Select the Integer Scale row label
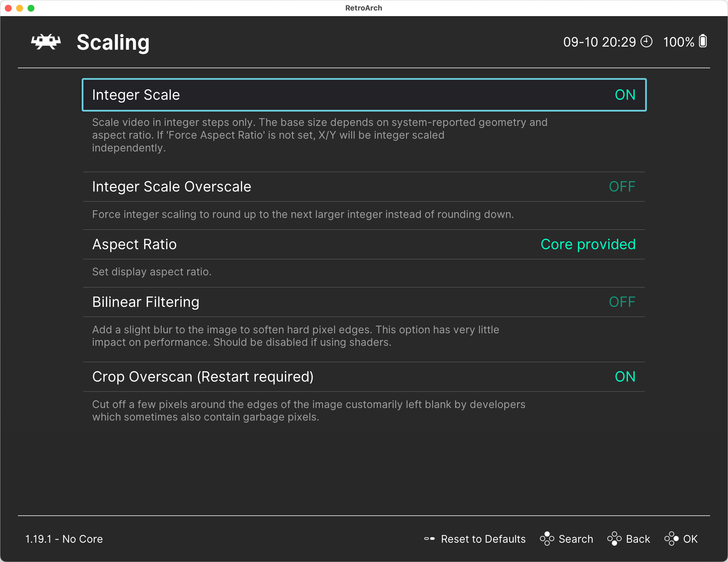728x562 pixels. [136, 95]
